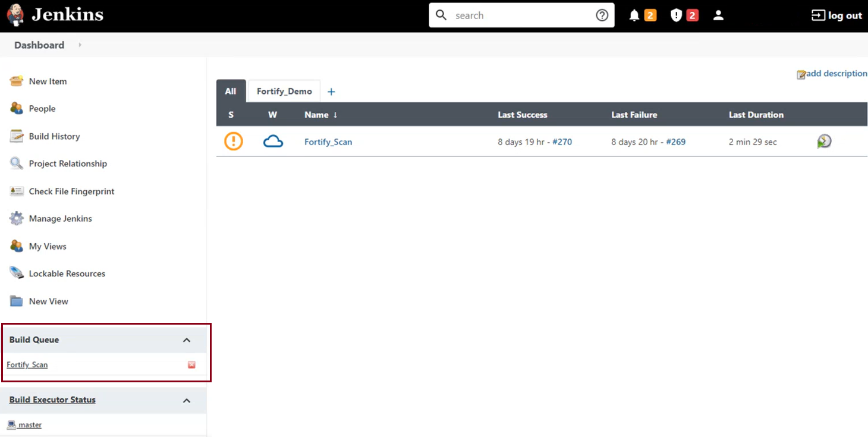Click the Last Failure column header
The height and width of the screenshot is (437, 868).
(634, 115)
